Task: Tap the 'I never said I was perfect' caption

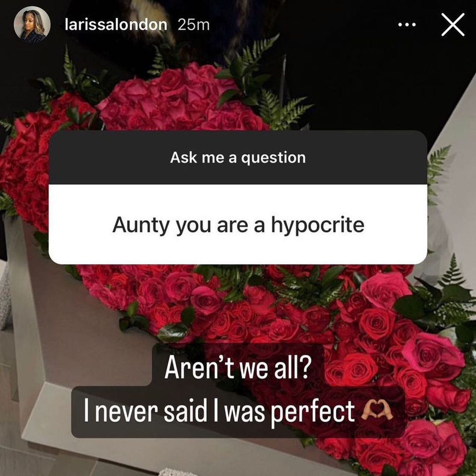Action: 219,411
